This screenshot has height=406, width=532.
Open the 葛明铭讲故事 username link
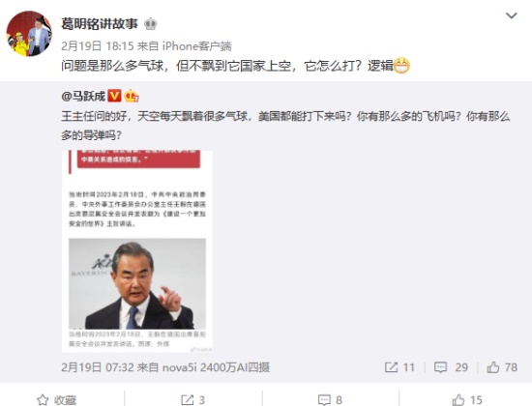100,24
